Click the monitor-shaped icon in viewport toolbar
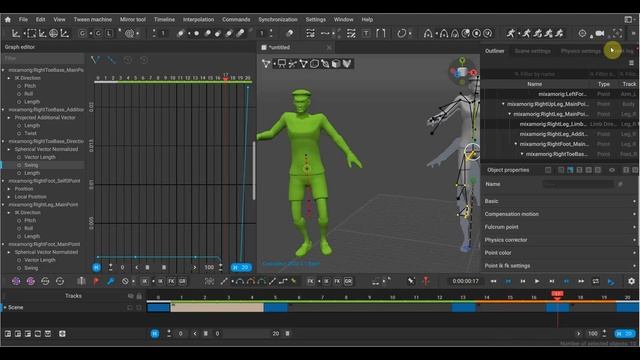The image size is (640, 360). (x=282, y=64)
